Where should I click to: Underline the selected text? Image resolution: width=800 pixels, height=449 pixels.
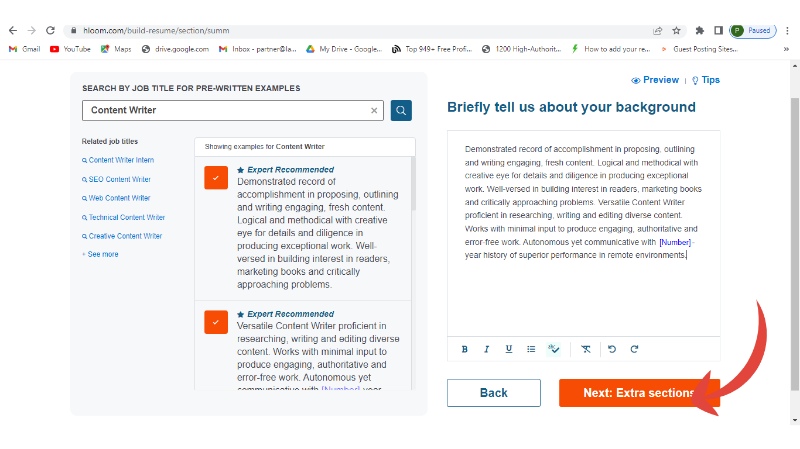(509, 349)
